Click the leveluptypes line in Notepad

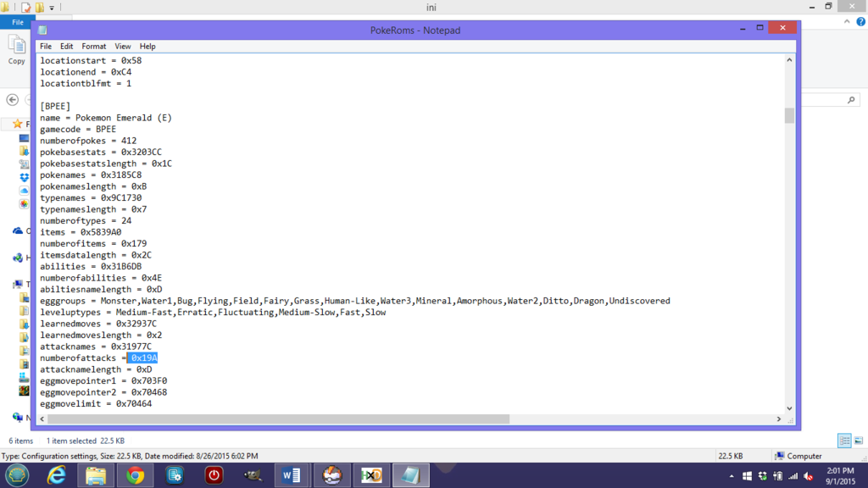(x=213, y=312)
